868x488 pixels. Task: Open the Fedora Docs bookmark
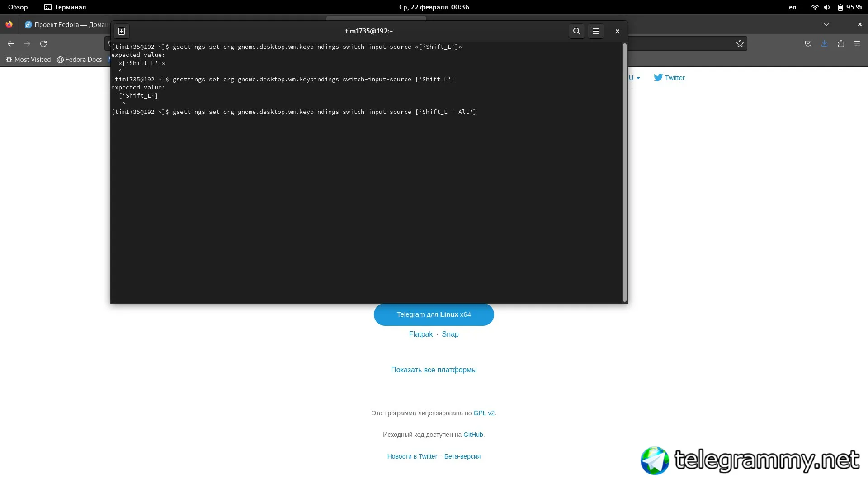tap(80, 60)
